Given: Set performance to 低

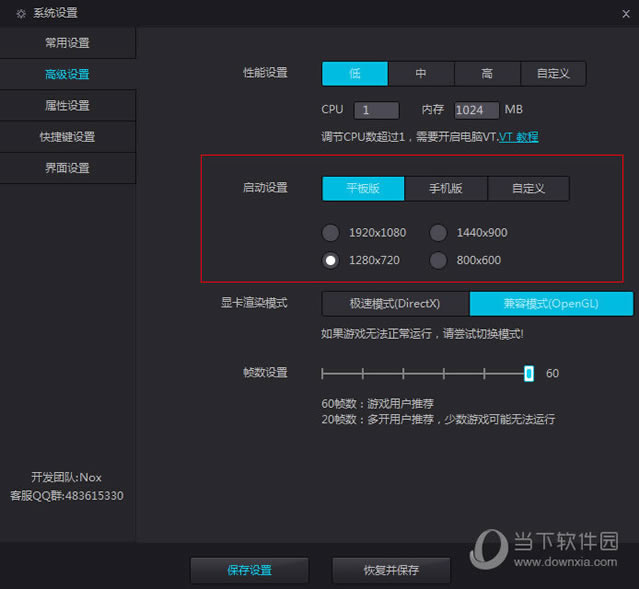Looking at the screenshot, I should [x=354, y=73].
